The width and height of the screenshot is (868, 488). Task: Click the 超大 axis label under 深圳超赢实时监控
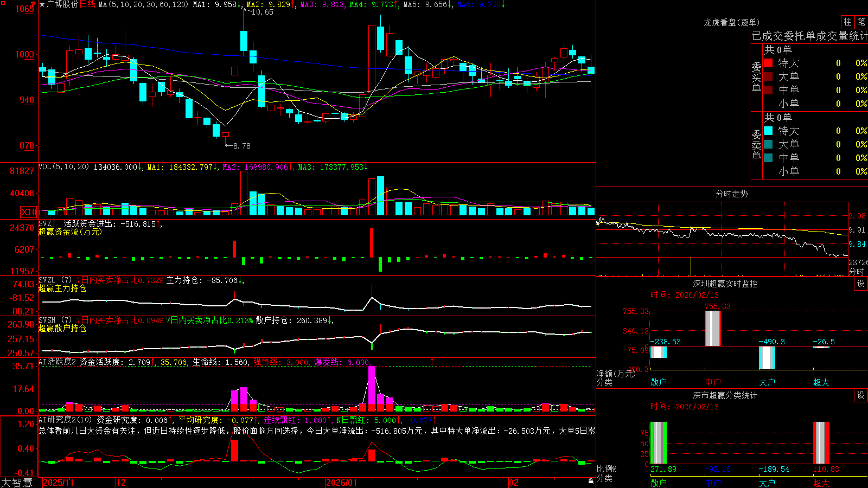point(821,382)
